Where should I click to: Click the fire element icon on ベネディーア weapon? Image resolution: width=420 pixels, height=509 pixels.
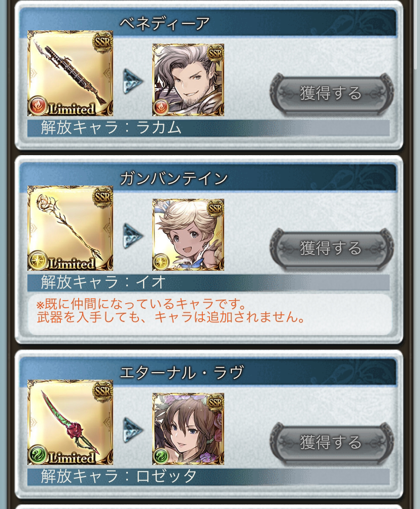click(38, 105)
